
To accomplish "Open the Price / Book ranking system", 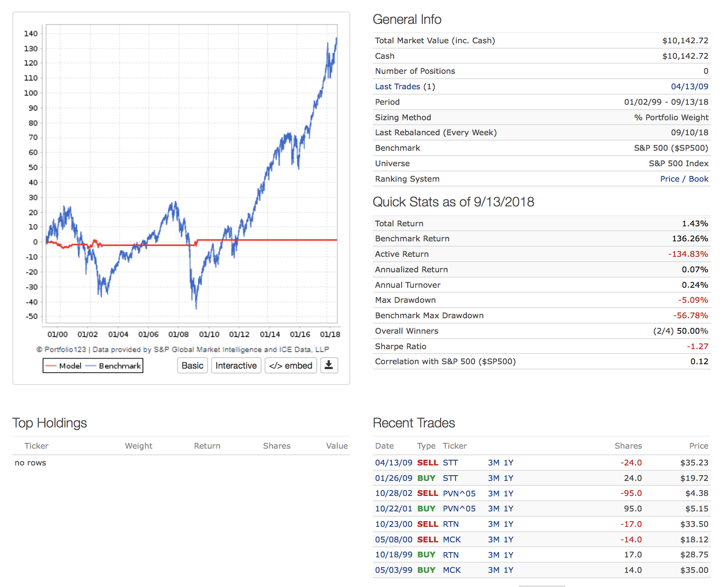I will click(x=684, y=179).
